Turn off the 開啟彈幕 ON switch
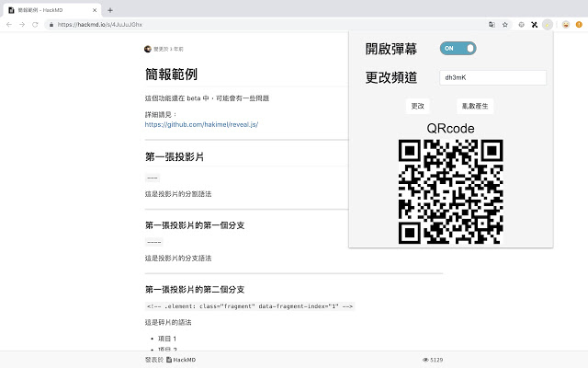588x368 pixels. pos(458,49)
